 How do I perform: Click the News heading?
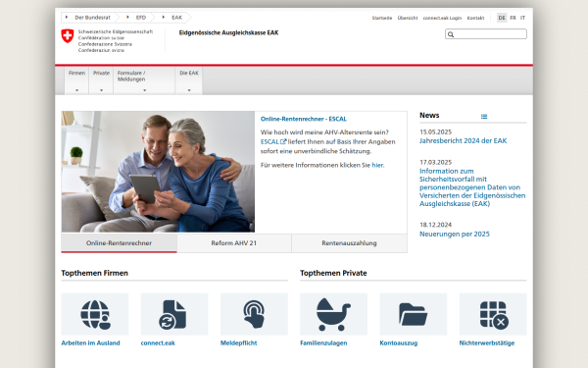pos(429,115)
